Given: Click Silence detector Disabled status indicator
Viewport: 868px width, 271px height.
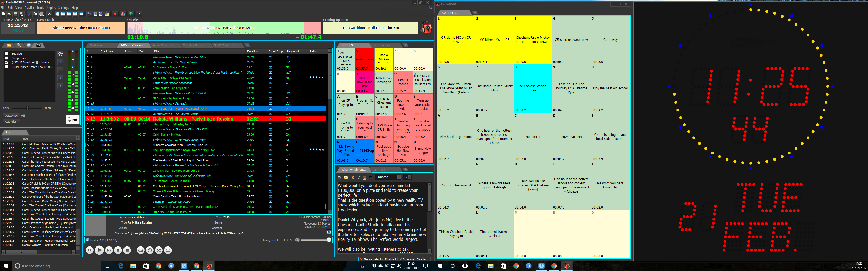Looking at the screenshot, I should click(x=378, y=260).
